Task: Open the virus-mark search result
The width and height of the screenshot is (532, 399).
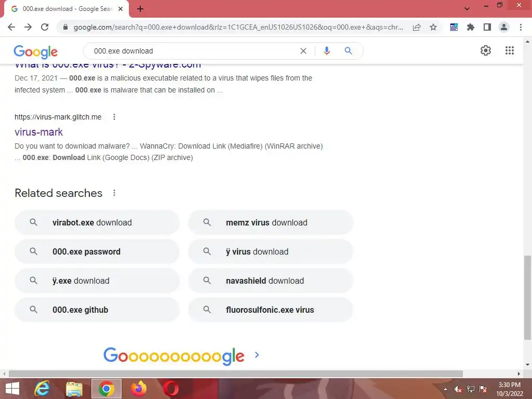Action: (38, 132)
